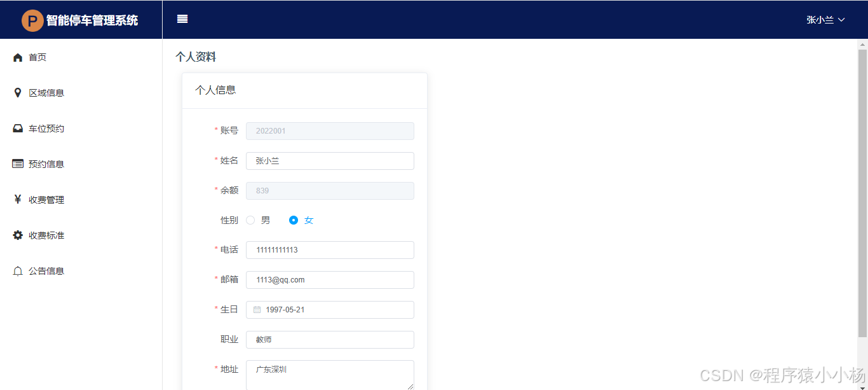Click the 电话 input field

click(x=330, y=250)
